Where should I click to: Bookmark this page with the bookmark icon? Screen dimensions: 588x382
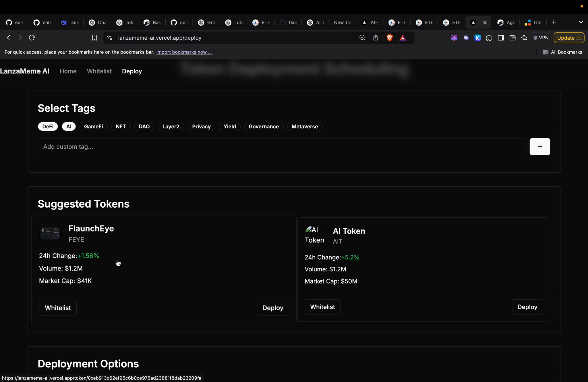coord(94,38)
